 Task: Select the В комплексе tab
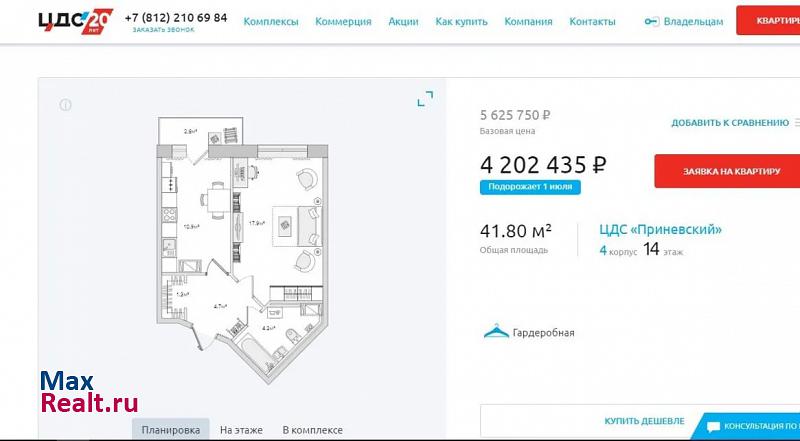tap(312, 430)
